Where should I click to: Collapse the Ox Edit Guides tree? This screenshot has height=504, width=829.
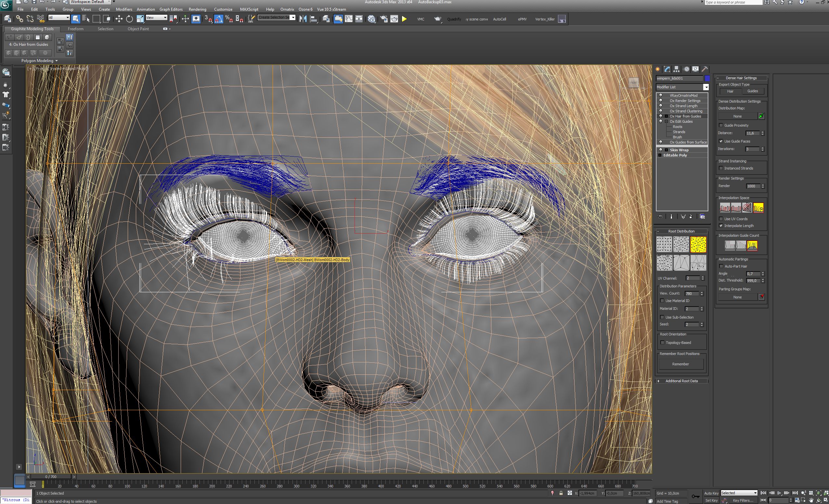click(666, 121)
